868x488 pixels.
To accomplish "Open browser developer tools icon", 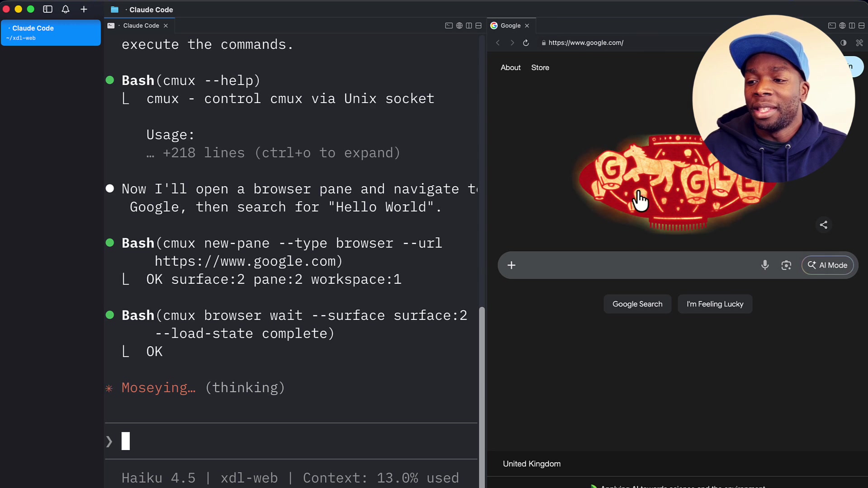I will tap(859, 42).
